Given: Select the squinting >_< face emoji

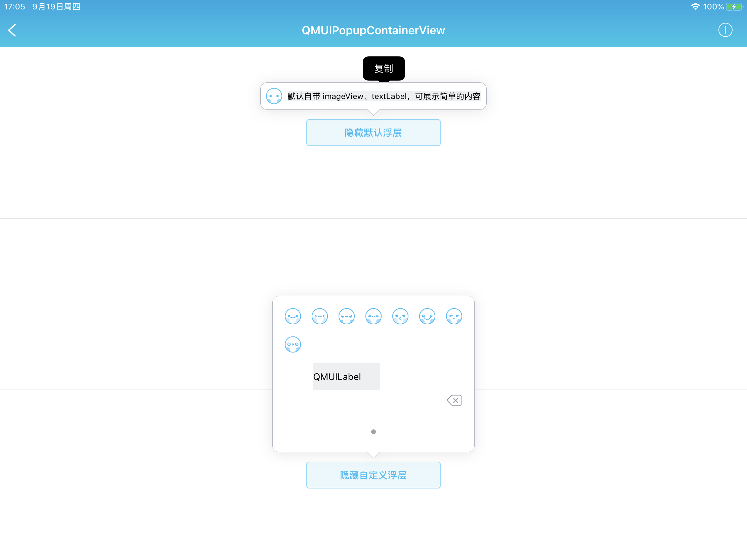Looking at the screenshot, I should (319, 316).
